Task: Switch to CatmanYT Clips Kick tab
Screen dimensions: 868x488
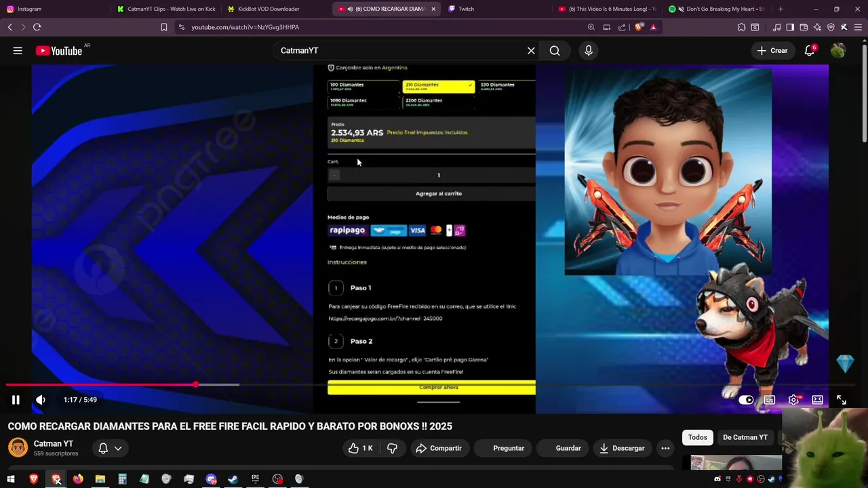Action: tap(166, 9)
